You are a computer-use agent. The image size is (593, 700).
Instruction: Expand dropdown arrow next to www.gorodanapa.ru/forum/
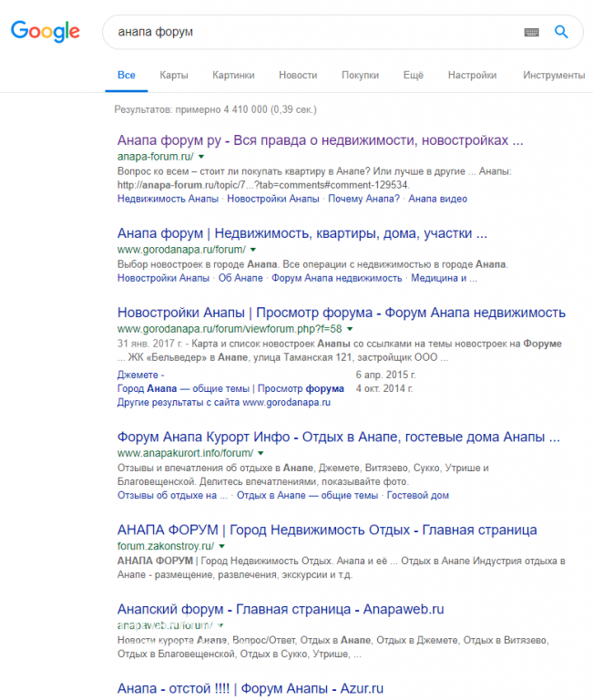point(253,250)
